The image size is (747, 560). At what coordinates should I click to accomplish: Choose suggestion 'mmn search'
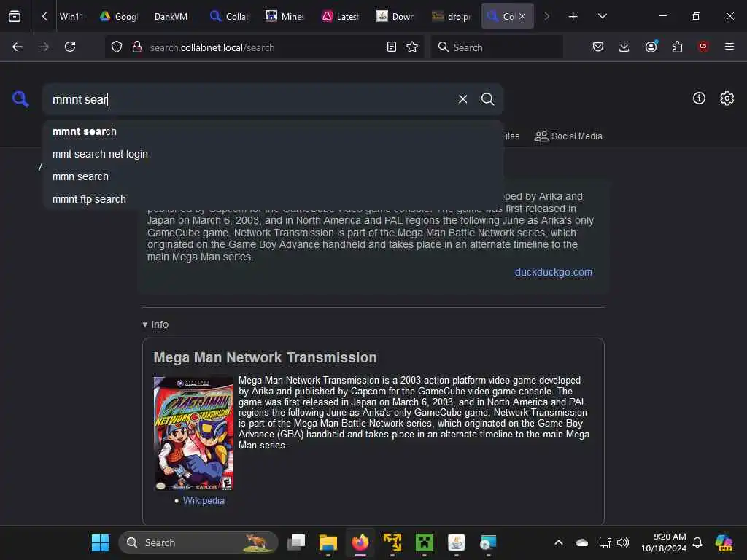pos(273,176)
